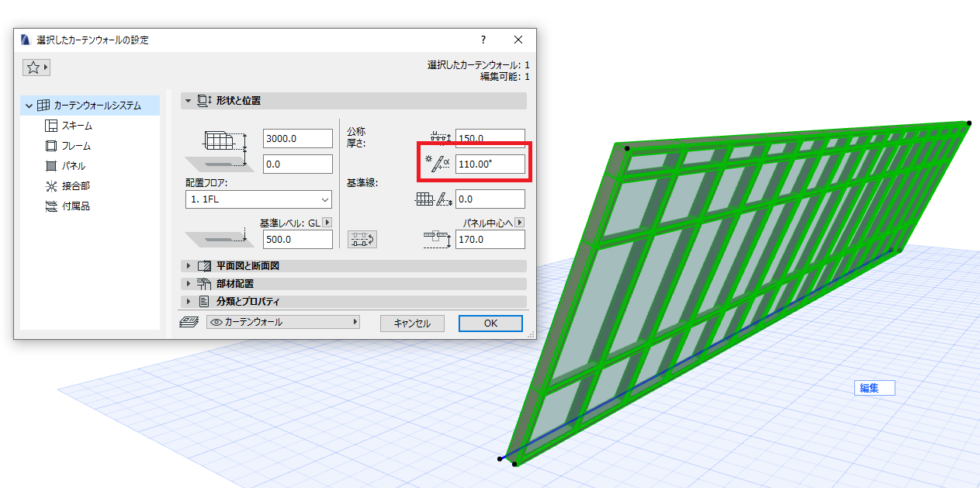This screenshot has width=980, height=488.
Task: Click the 配置フロア label
Action: pos(206,183)
